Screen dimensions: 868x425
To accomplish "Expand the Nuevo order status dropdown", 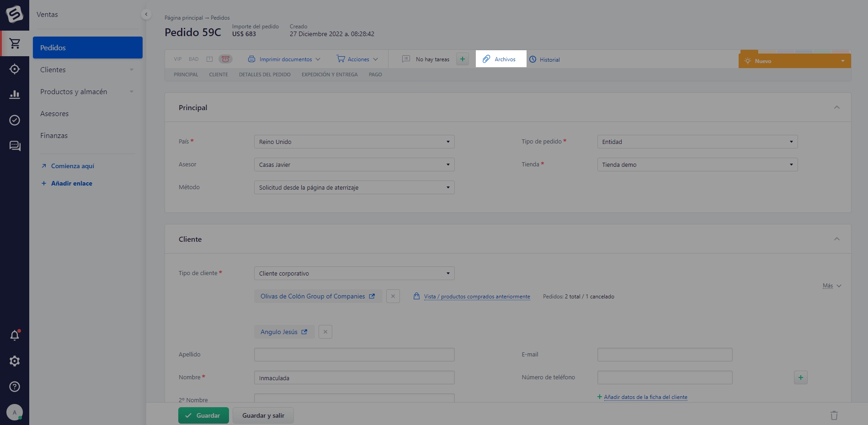I will (842, 61).
